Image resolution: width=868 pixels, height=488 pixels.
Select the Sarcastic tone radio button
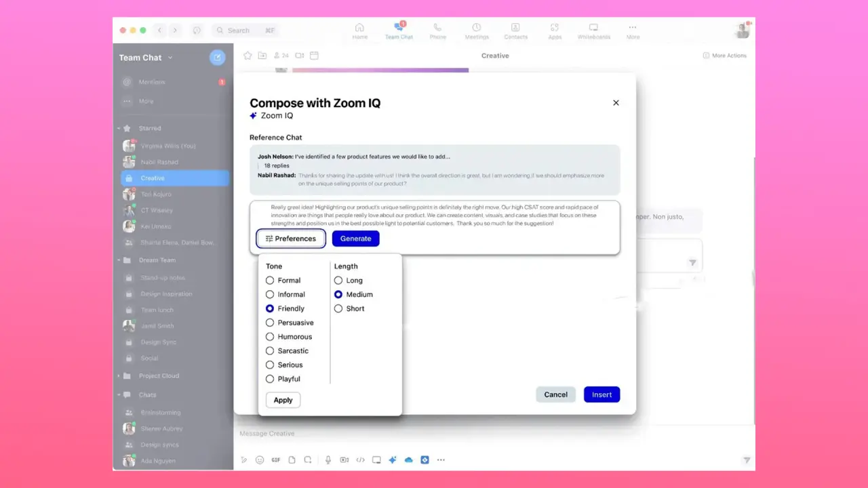pyautogui.click(x=270, y=351)
